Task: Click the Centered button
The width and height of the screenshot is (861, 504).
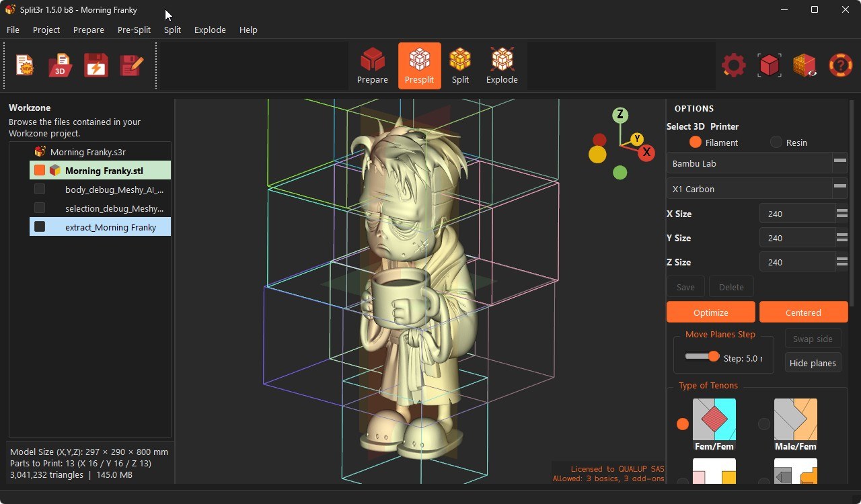Action: [803, 312]
